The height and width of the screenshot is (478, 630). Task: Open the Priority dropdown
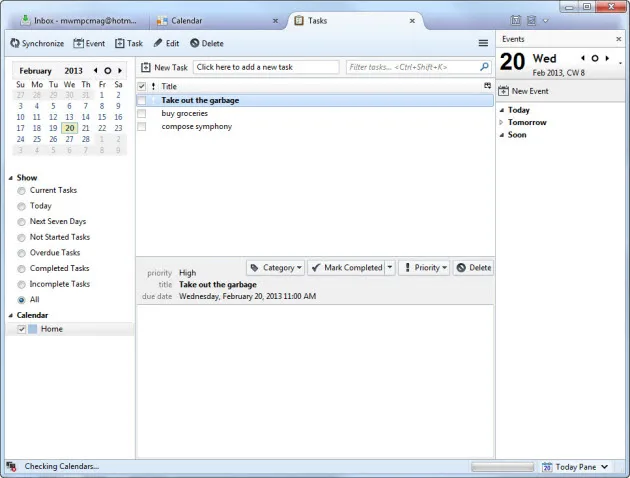424,268
